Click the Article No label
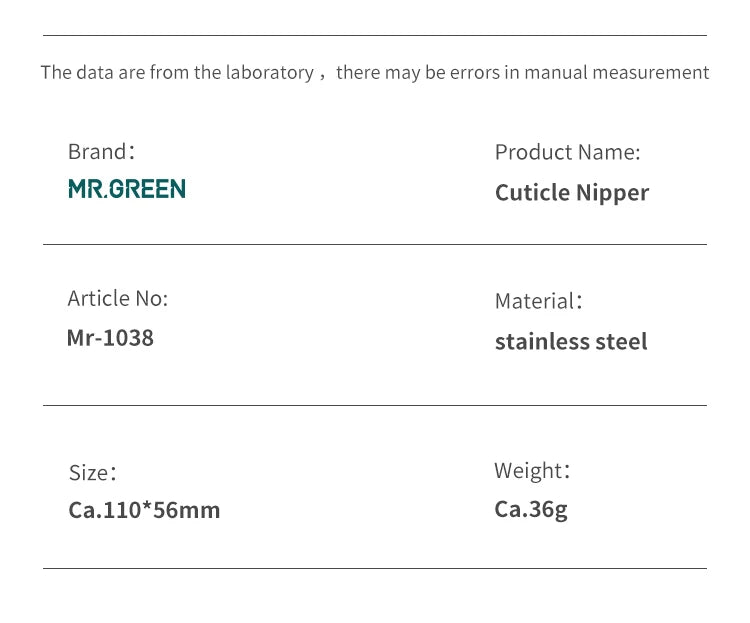Viewport: 750px width, 623px height. 118,298
